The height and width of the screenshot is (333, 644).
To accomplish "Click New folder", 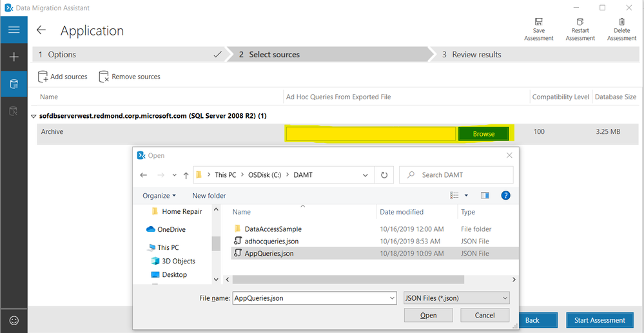I will [209, 196].
